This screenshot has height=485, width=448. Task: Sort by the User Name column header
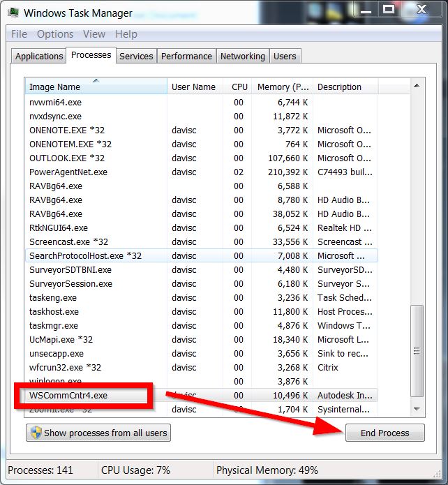(195, 87)
